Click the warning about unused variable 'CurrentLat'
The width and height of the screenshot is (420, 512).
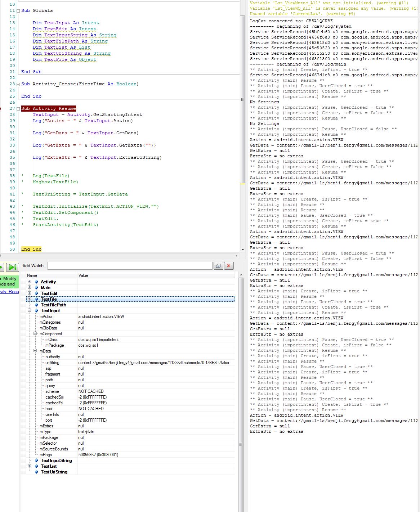coord(302,14)
